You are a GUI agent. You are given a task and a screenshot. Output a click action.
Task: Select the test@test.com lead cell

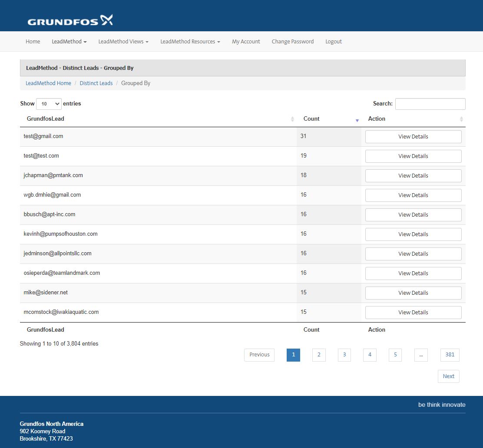tap(159, 156)
